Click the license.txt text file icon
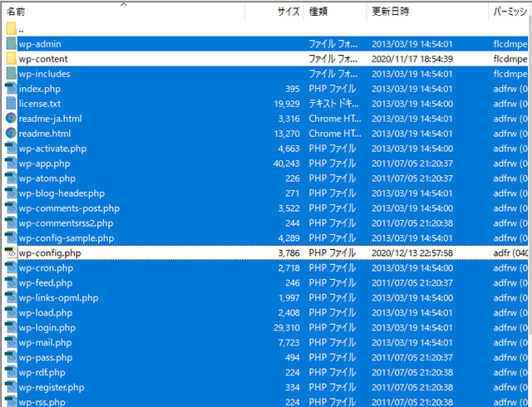This screenshot has width=532, height=407. click(x=11, y=104)
